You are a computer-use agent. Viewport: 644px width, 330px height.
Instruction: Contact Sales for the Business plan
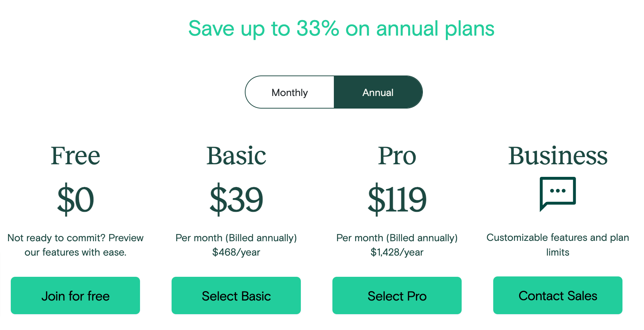pyautogui.click(x=557, y=295)
